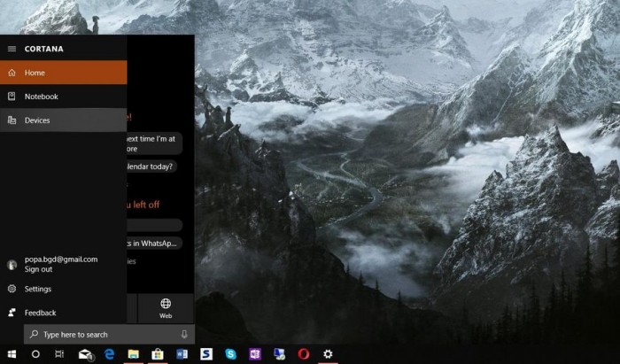Open Cortana Feedback
The image size is (620, 364).
coord(63,313)
